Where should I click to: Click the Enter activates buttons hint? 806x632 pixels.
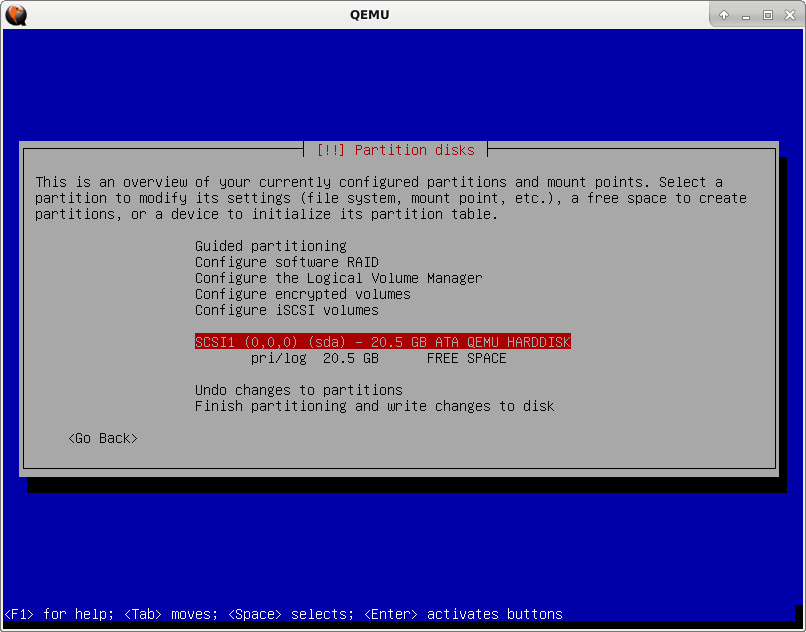[463, 614]
